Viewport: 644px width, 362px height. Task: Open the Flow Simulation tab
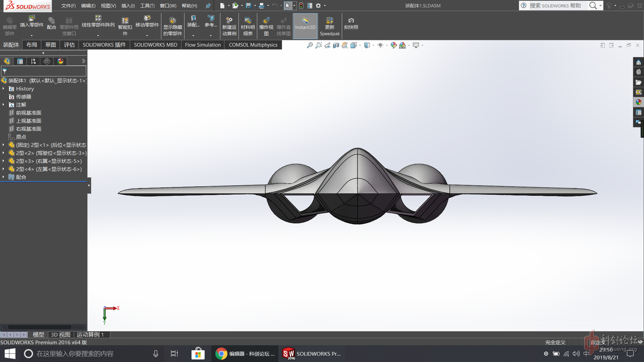203,45
